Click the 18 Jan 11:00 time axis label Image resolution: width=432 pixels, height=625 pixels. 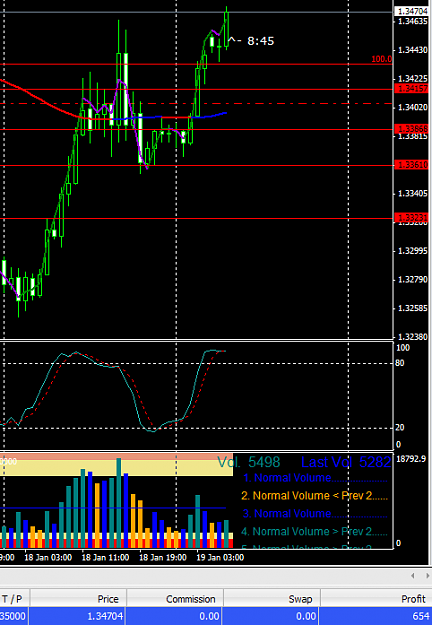point(105,557)
